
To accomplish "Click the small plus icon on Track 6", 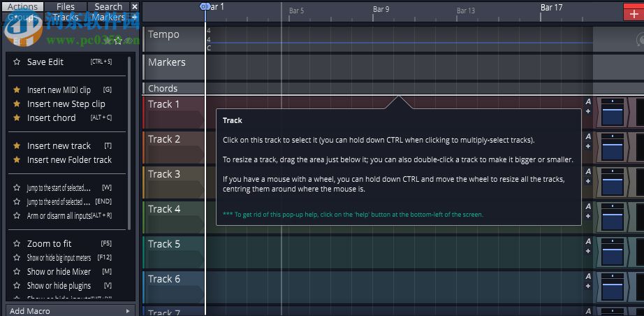I will click(x=588, y=286).
